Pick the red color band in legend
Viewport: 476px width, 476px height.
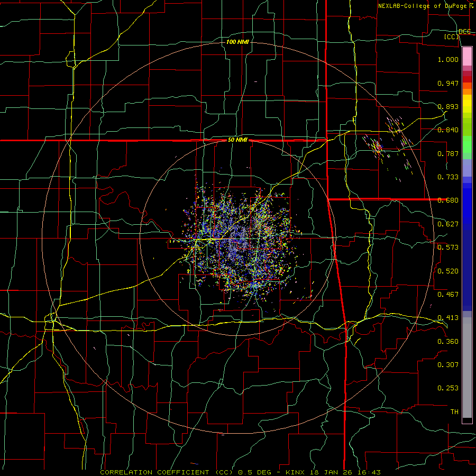click(467, 79)
